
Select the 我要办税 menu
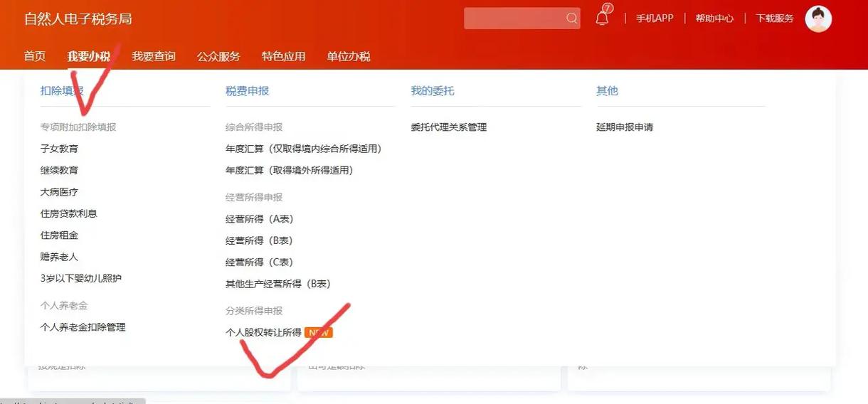click(x=89, y=56)
